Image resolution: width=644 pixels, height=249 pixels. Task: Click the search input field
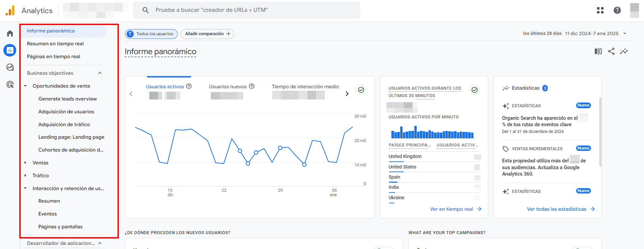point(247,10)
